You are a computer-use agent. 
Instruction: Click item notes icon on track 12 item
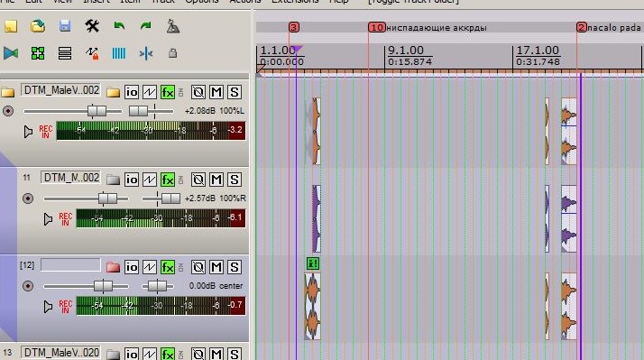click(x=313, y=263)
